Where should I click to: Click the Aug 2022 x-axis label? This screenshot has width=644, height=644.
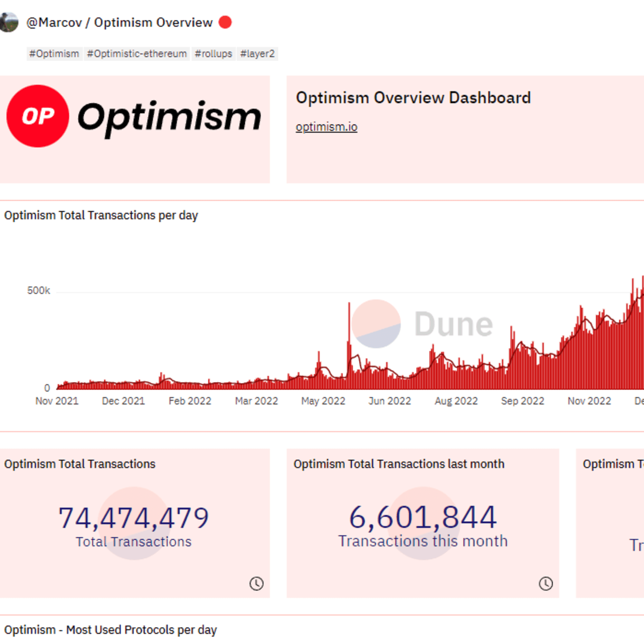456,401
